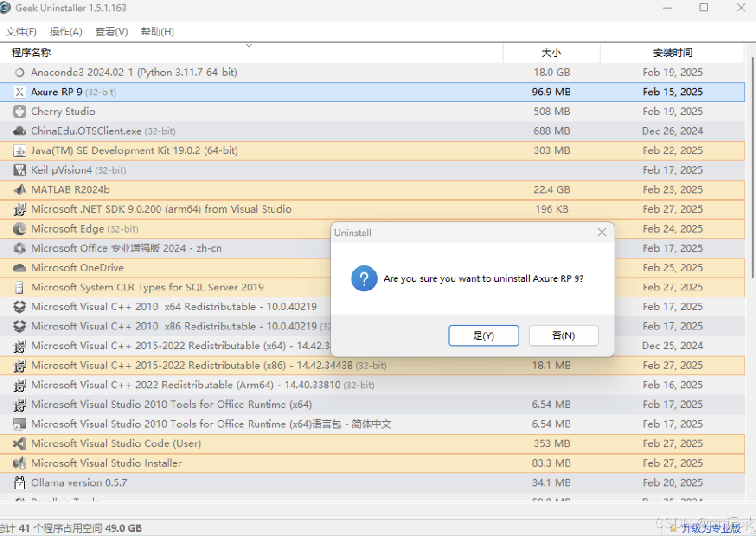Click the Ollama version 0.5.7 icon
The image size is (756, 536).
point(19,483)
